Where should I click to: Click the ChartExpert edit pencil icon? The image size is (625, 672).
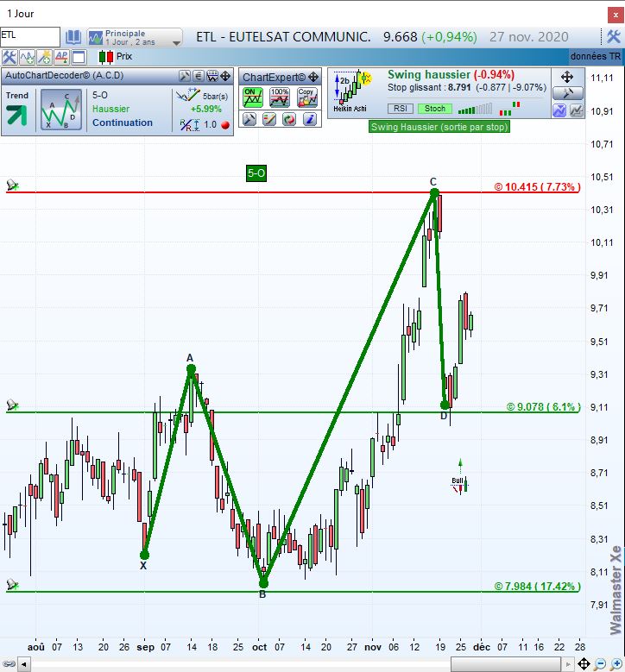point(269,119)
